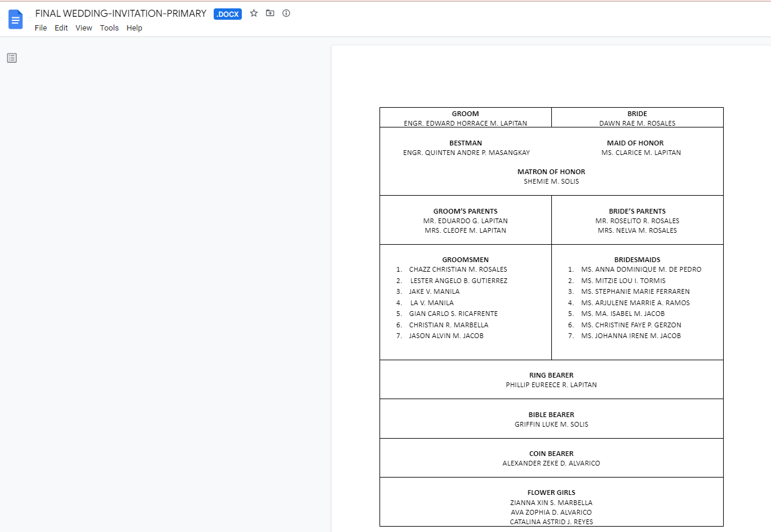Select MS. ANNA DOMINIQUE M. DE PEDRO
The height and width of the screenshot is (532, 771).
click(641, 269)
